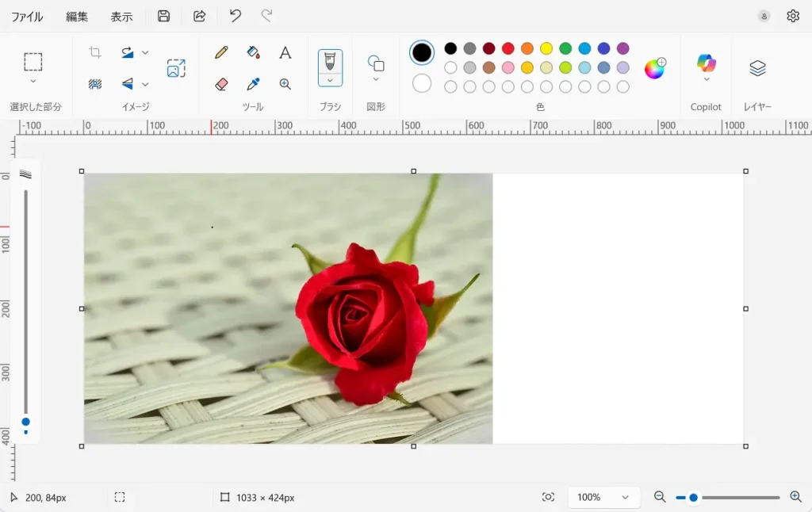812x512 pixels.
Task: Open the edit colors wheel
Action: (654, 68)
